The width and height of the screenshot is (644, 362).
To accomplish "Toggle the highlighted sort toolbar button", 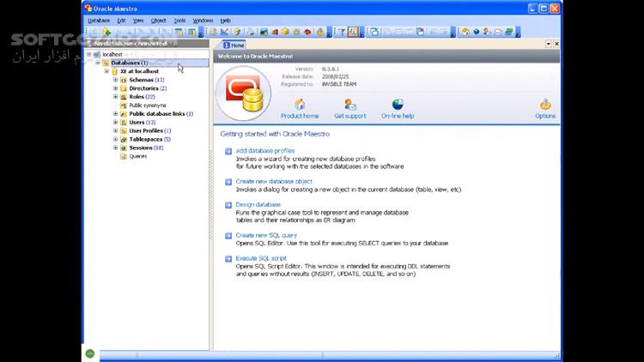I will 353,32.
